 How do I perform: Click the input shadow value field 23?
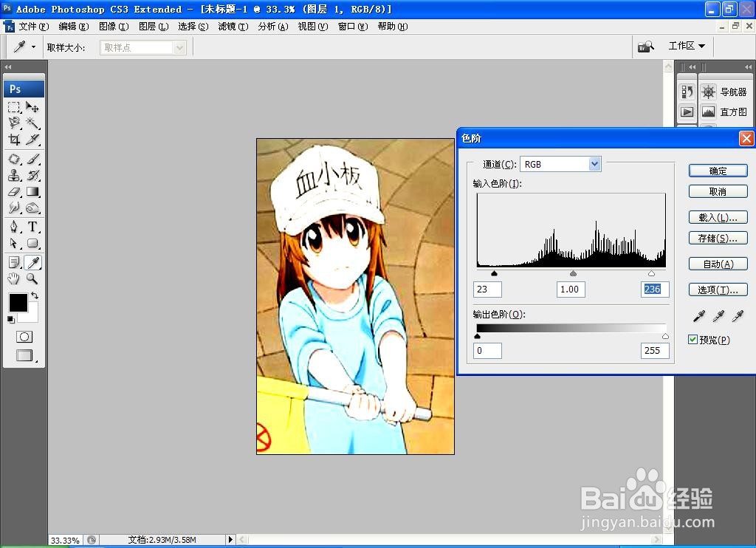pyautogui.click(x=487, y=289)
